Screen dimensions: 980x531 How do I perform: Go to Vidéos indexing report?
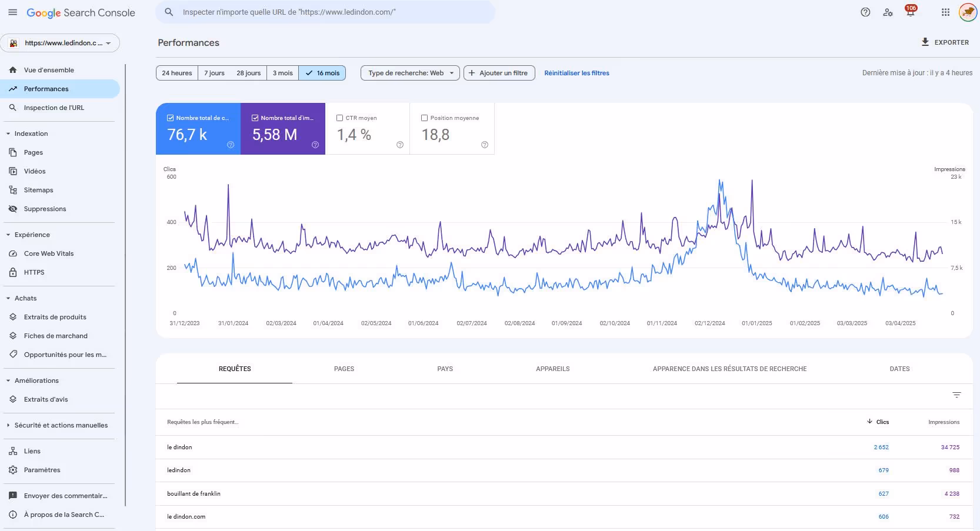[x=61, y=171]
